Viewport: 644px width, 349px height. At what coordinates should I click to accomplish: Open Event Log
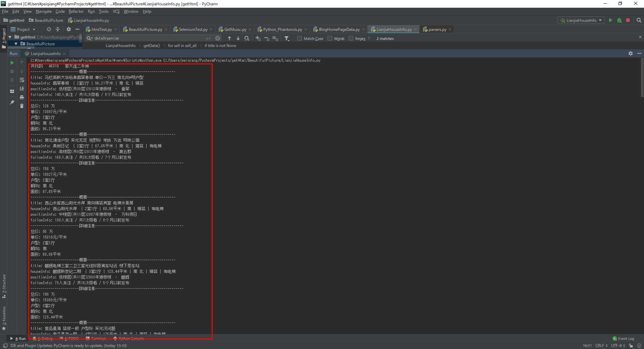coord(624,339)
